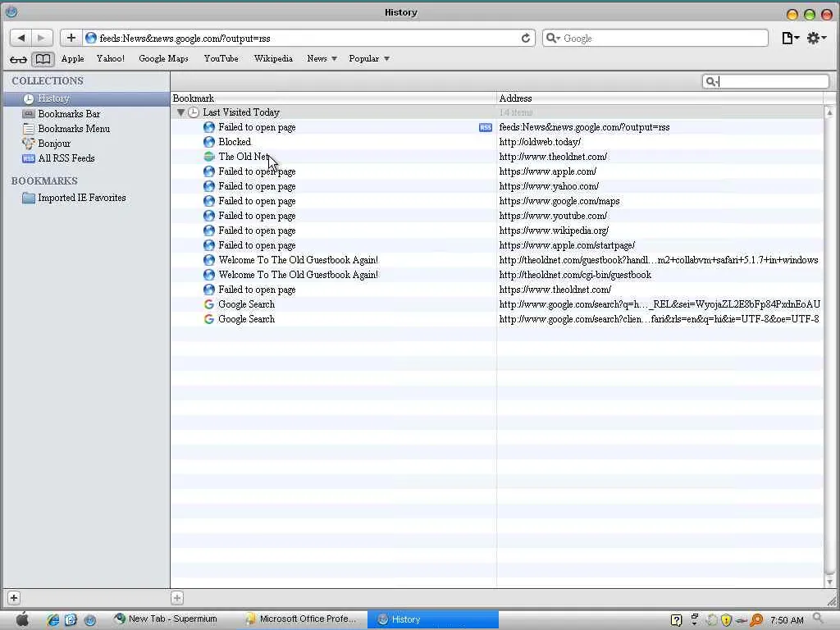840x630 pixels.
Task: Click the History taskbar button
Action: pyautogui.click(x=433, y=619)
